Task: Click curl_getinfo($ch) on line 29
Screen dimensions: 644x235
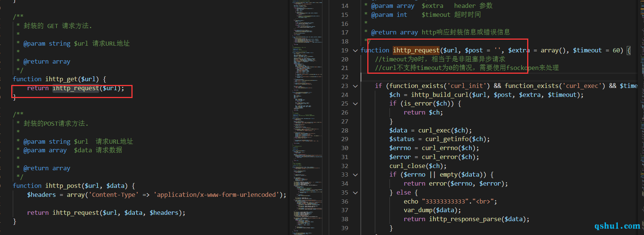Action: tap(456, 139)
